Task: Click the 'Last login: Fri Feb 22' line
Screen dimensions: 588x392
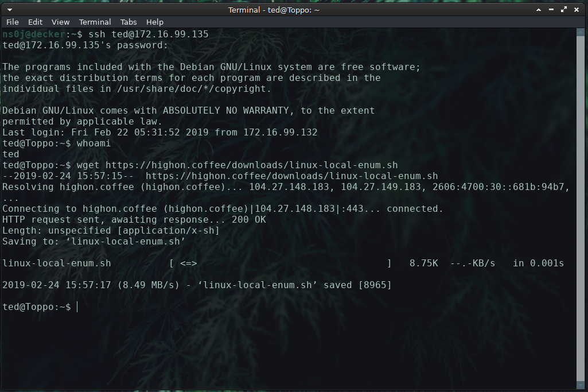Action: (x=159, y=133)
